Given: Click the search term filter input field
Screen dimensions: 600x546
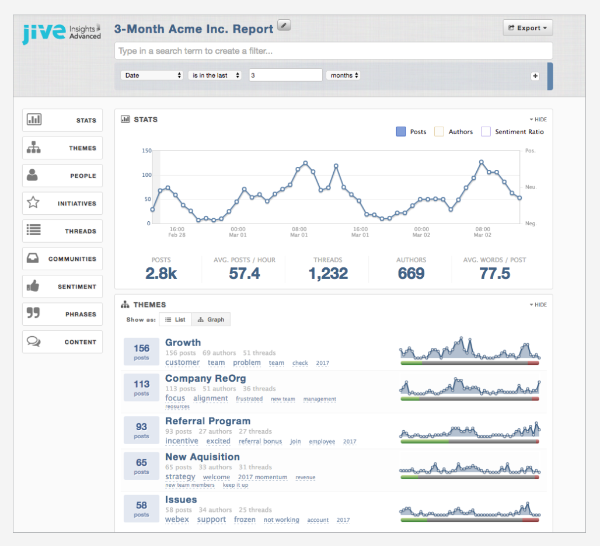Looking at the screenshot, I should tap(333, 51).
